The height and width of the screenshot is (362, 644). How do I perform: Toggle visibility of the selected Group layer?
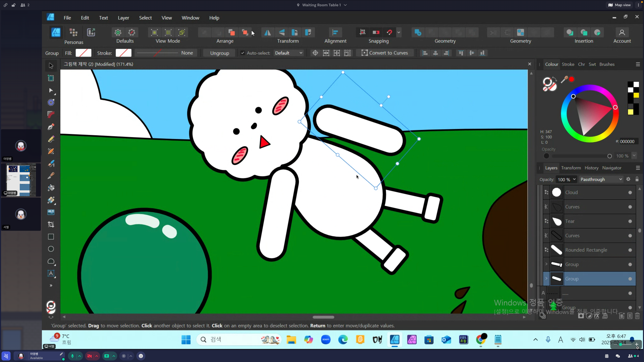630,279
